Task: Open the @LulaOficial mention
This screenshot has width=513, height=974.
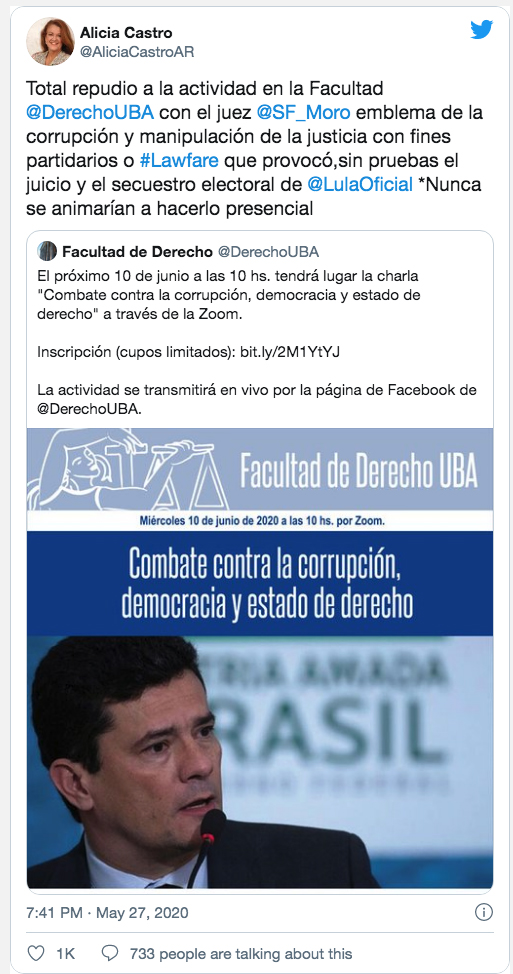Action: 360,184
